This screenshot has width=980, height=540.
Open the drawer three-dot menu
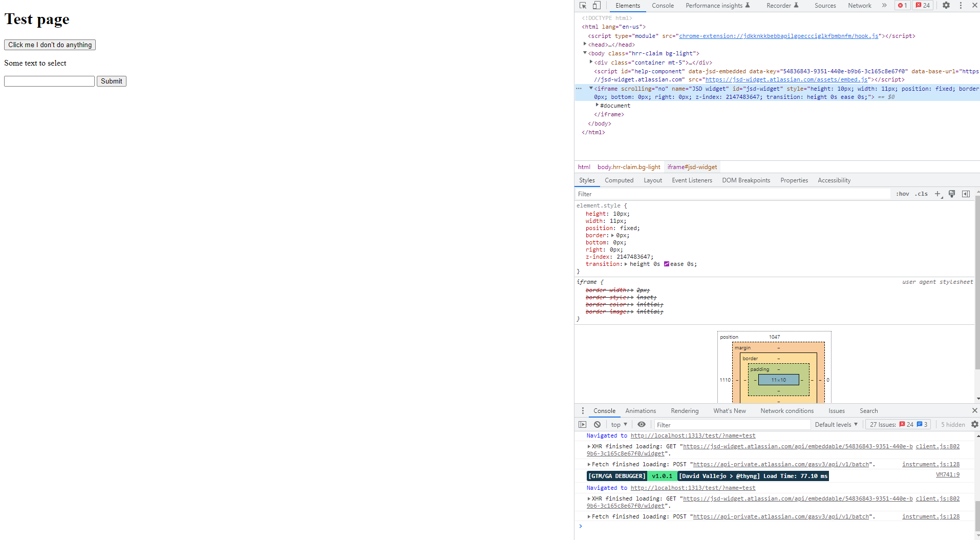pos(583,411)
